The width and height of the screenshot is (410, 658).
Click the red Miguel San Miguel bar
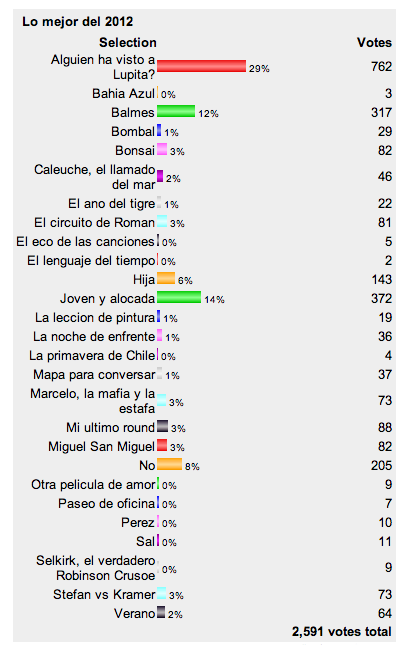pyautogui.click(x=162, y=445)
